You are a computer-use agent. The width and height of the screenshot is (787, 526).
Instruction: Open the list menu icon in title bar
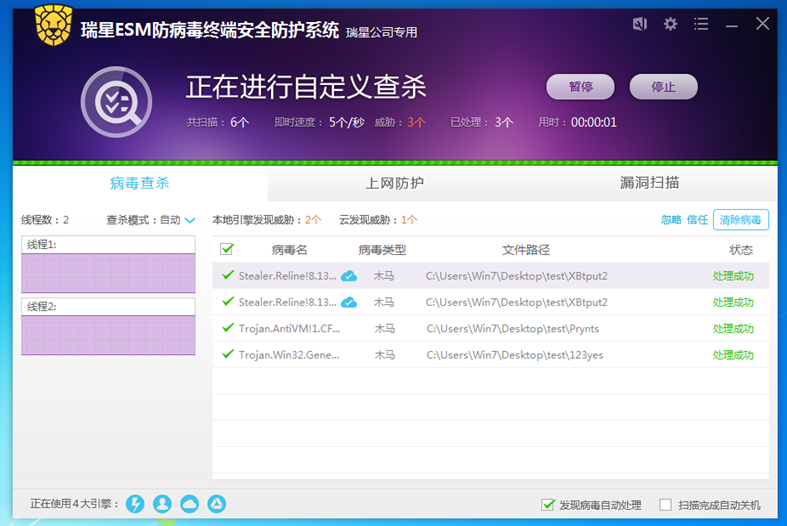coord(701,24)
